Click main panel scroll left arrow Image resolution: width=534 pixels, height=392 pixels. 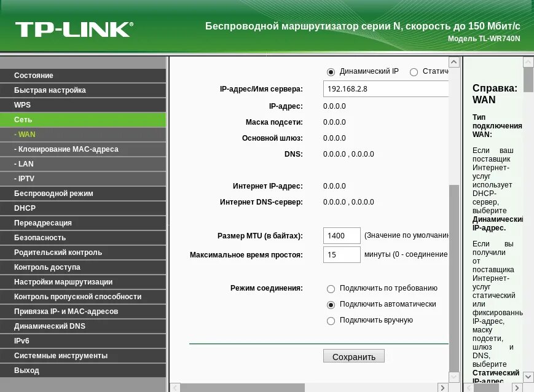[175, 388]
